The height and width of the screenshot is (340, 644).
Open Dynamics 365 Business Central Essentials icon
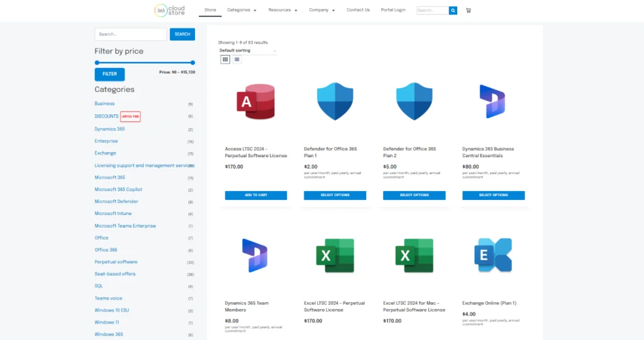coord(492,101)
